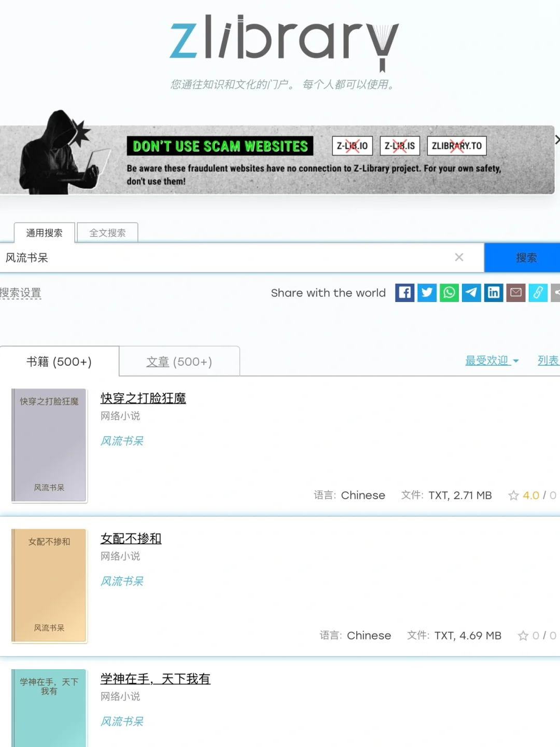The image size is (560, 747).
Task: Open 搜索设置 link
Action: point(20,293)
